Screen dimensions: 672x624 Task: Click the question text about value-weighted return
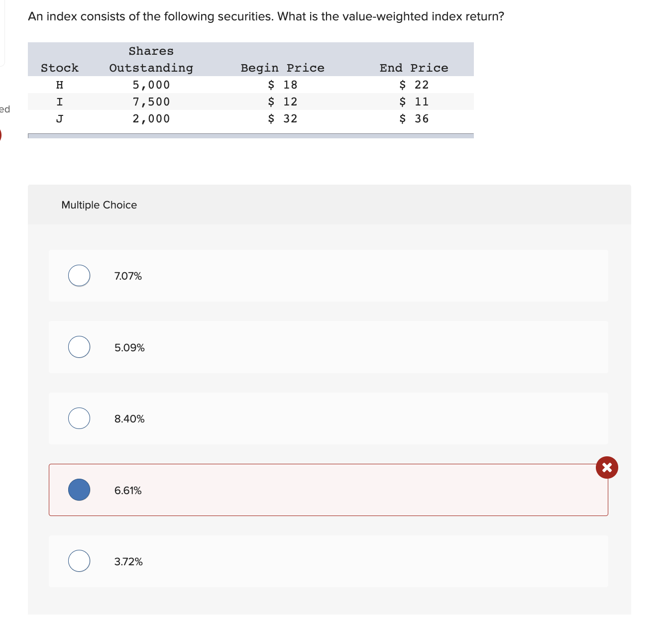point(266,16)
